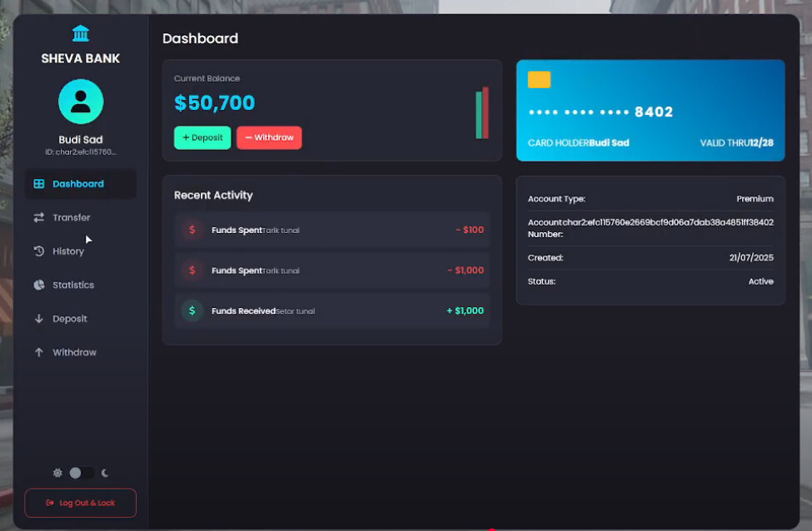Click the yellow chip on the bank card

tap(539, 79)
